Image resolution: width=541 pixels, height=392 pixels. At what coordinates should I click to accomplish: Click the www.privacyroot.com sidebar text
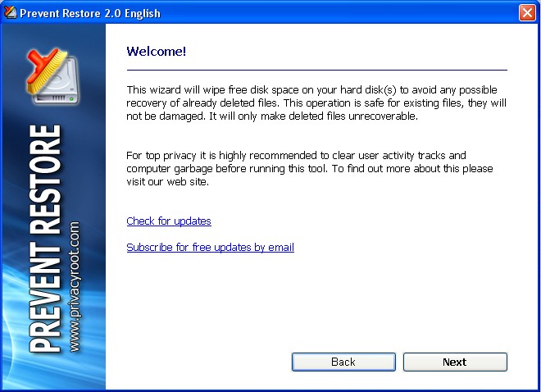tap(74, 286)
